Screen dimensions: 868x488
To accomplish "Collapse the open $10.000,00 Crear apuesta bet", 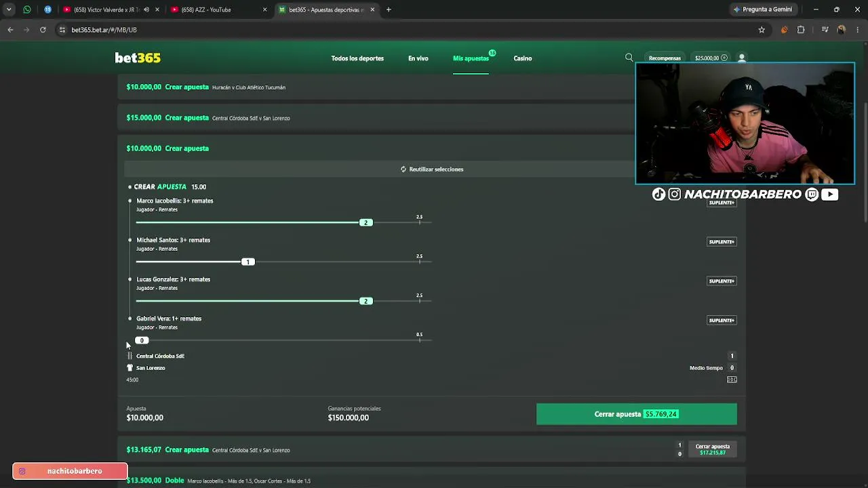I will (x=431, y=148).
